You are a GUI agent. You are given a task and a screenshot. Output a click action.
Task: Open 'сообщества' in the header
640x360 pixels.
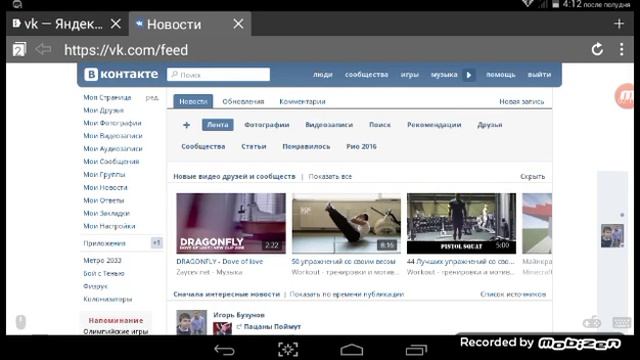coord(367,75)
